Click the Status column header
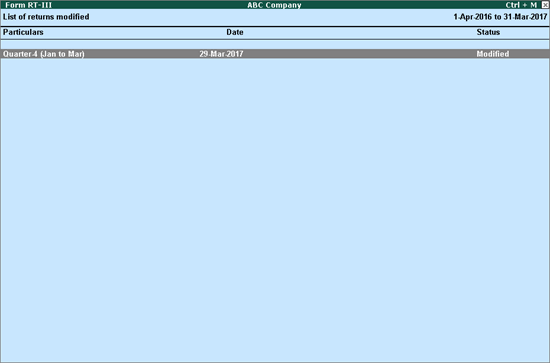 pos(488,32)
